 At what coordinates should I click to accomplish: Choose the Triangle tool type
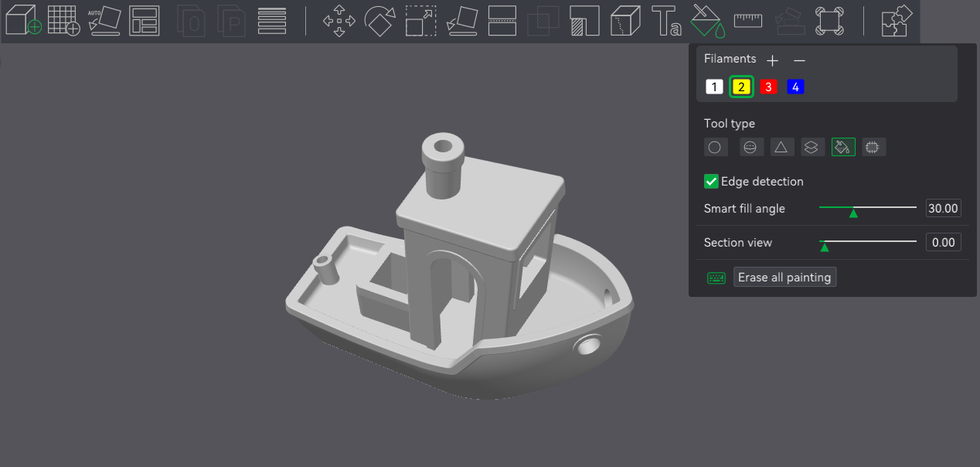[x=781, y=147]
